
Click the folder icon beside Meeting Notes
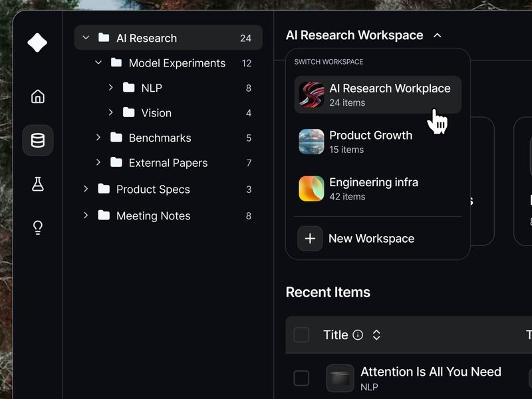point(104,215)
